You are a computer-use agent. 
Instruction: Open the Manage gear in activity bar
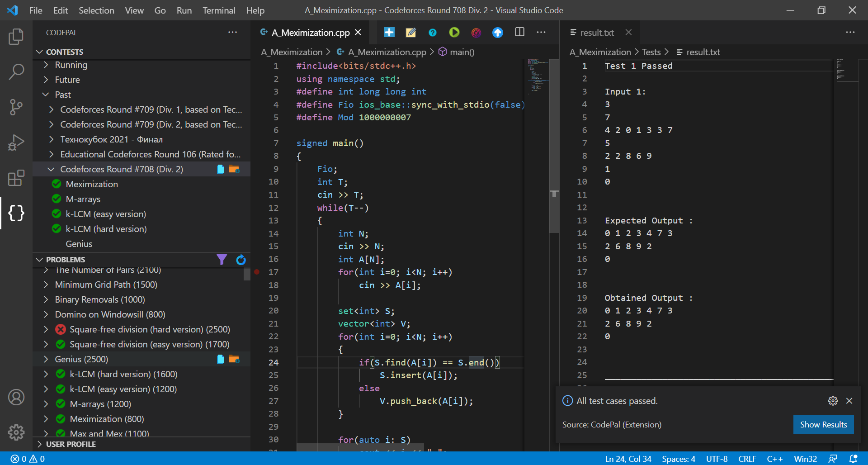pos(16,432)
